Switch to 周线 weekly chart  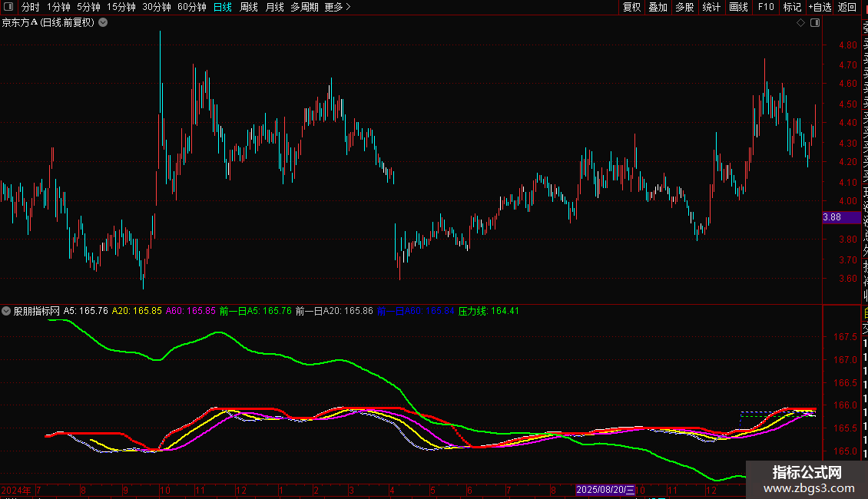[249, 7]
